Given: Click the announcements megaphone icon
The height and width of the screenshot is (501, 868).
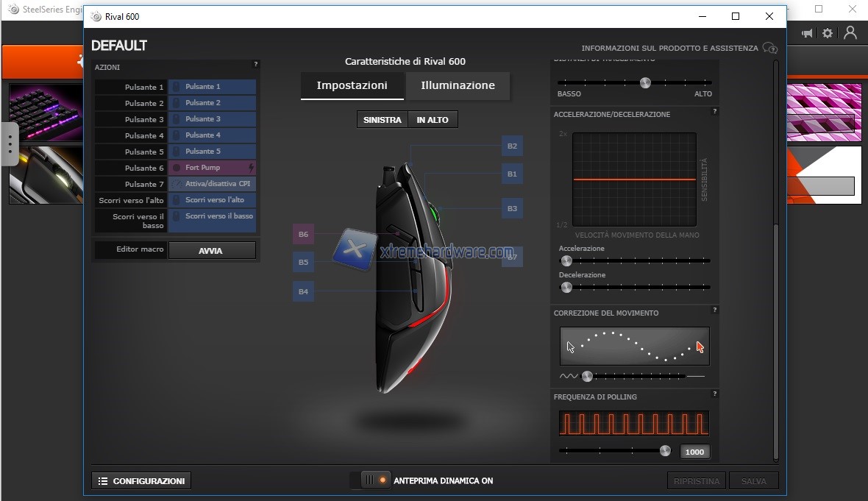Looking at the screenshot, I should point(807,33).
